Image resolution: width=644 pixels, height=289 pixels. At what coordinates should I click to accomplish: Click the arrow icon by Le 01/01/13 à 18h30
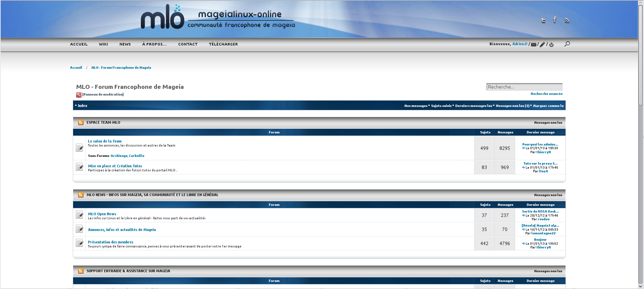click(x=523, y=148)
